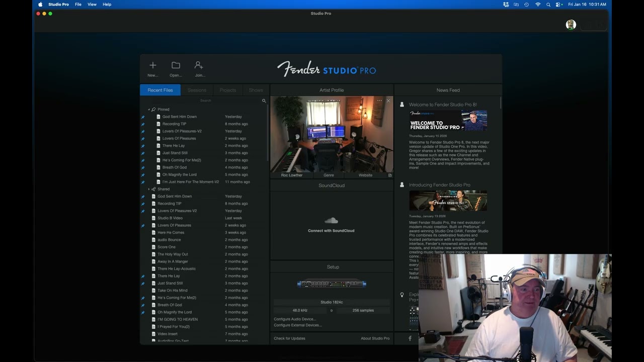This screenshot has height=362, width=644.
Task: Close the Artist Profile image with X
Action: 388,101
